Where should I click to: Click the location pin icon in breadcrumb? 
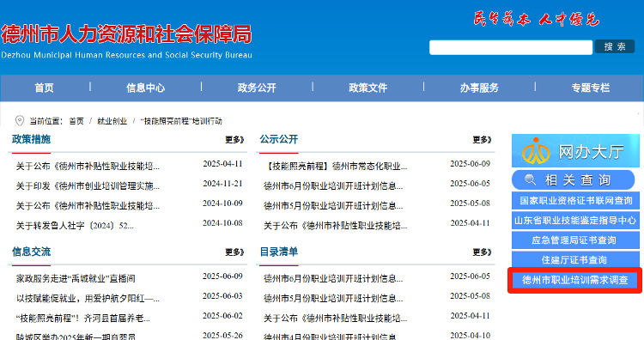pyautogui.click(x=19, y=121)
